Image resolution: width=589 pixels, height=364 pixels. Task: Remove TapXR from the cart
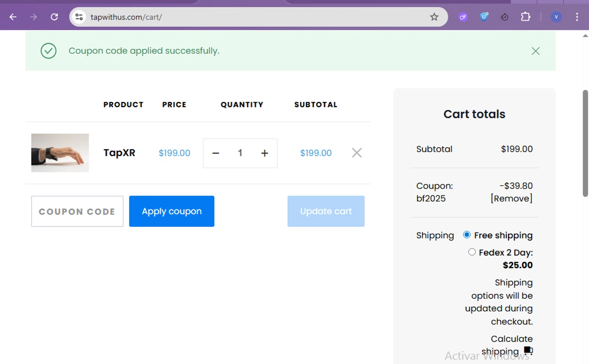click(357, 153)
